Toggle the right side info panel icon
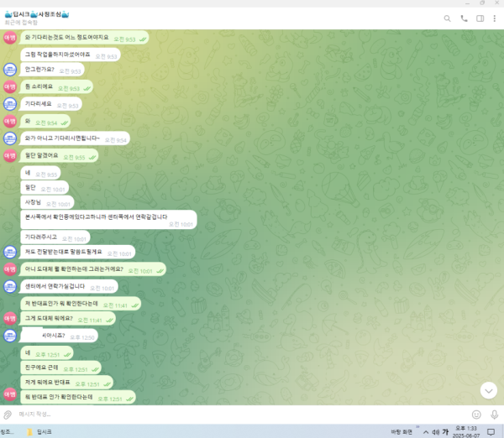This screenshot has width=504, height=438. click(x=480, y=18)
